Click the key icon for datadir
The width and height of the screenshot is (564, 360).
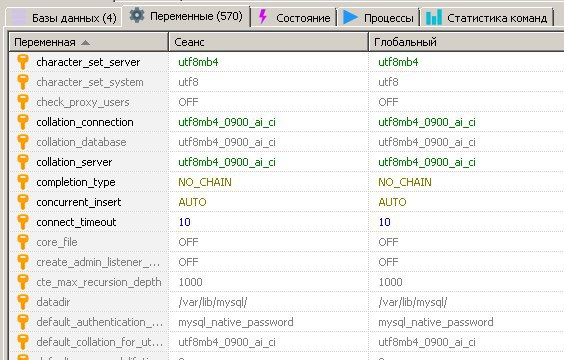tap(23, 302)
